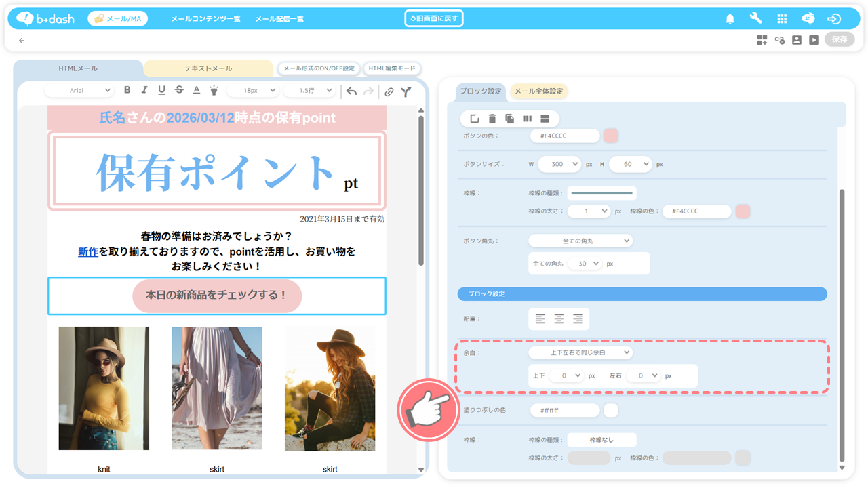The height and width of the screenshot is (488, 868).
Task: Click the add block icon beside save
Action: pos(762,40)
